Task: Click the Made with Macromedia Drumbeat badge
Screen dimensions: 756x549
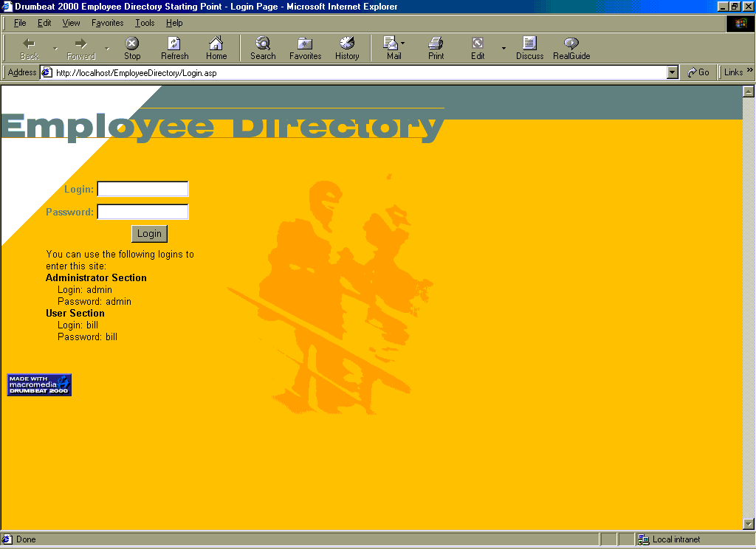Action: pyautogui.click(x=38, y=384)
